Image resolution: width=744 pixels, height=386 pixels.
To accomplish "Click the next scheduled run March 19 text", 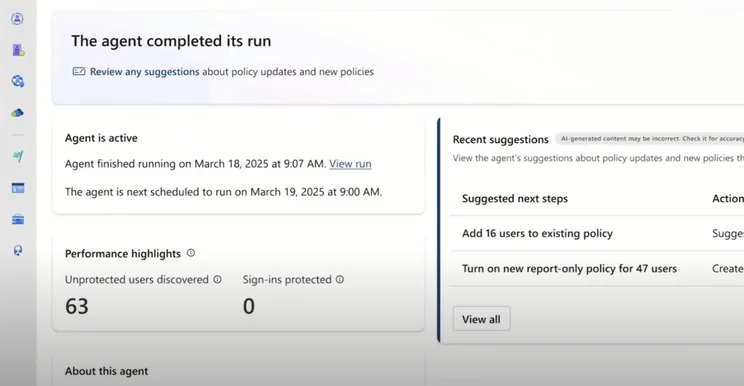I will pos(223,192).
